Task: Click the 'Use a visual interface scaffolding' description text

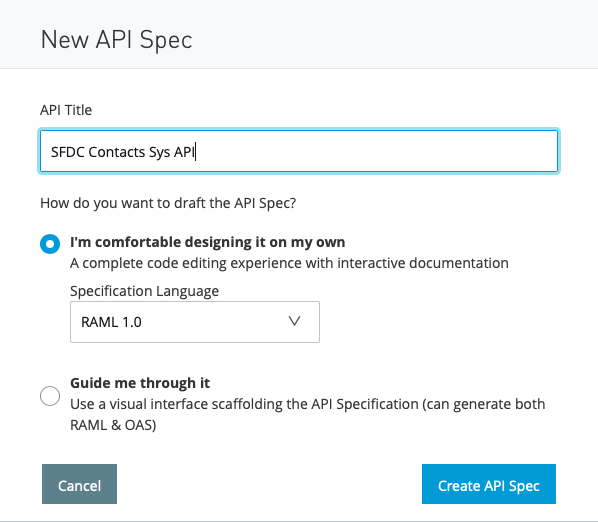Action: pos(308,404)
